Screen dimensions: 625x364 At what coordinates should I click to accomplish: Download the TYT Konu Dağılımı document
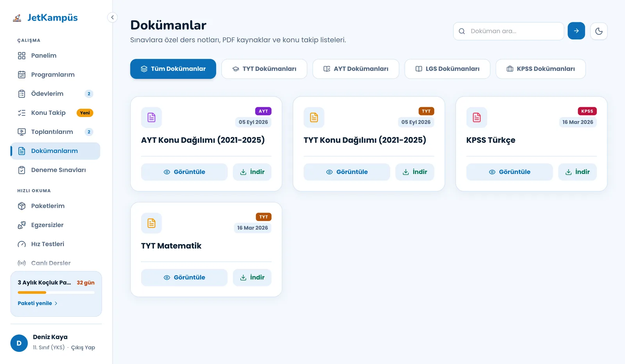415,172
